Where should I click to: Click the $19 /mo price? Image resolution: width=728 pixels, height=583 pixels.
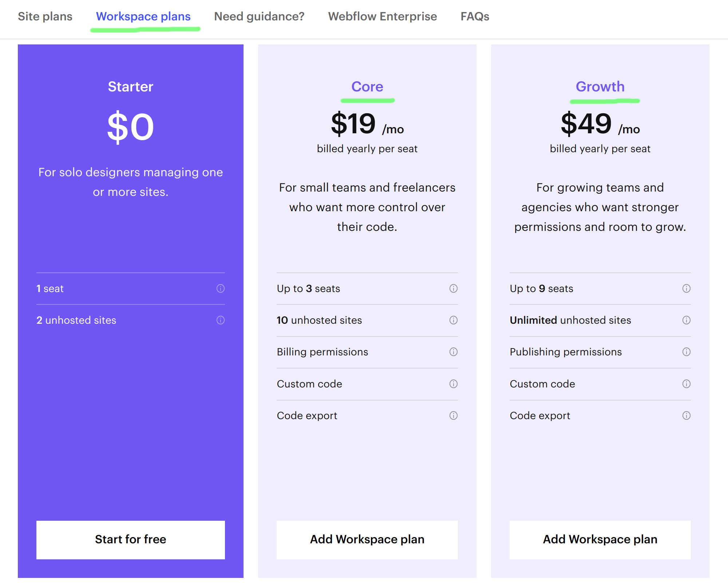point(367,124)
